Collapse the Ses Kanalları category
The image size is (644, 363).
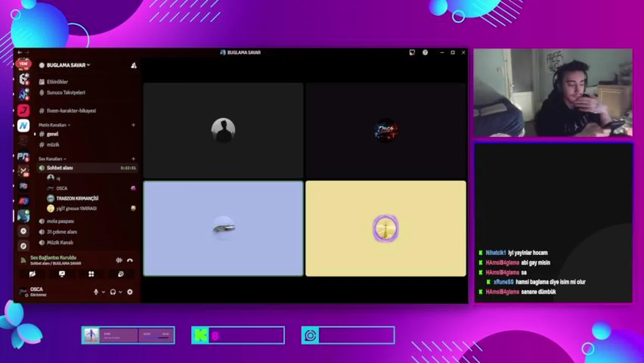[x=52, y=159]
